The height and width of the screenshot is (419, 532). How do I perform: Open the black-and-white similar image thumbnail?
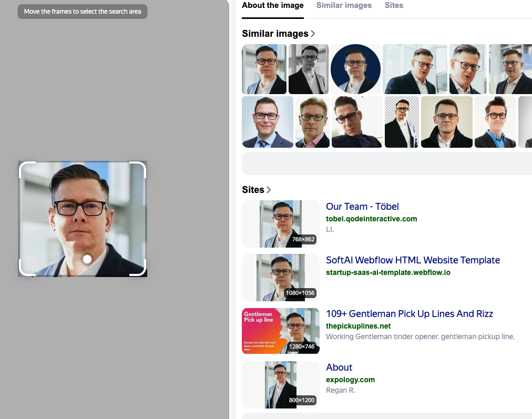click(308, 69)
